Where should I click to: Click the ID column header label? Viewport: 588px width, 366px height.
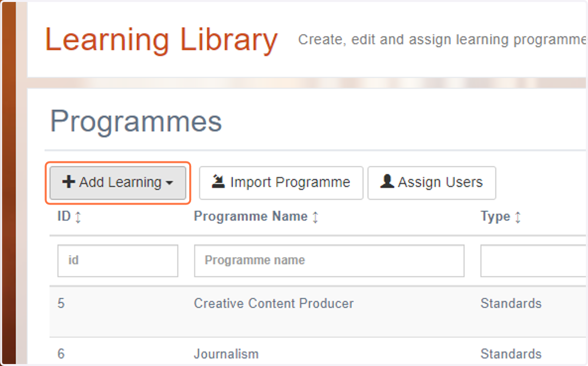[x=64, y=216]
